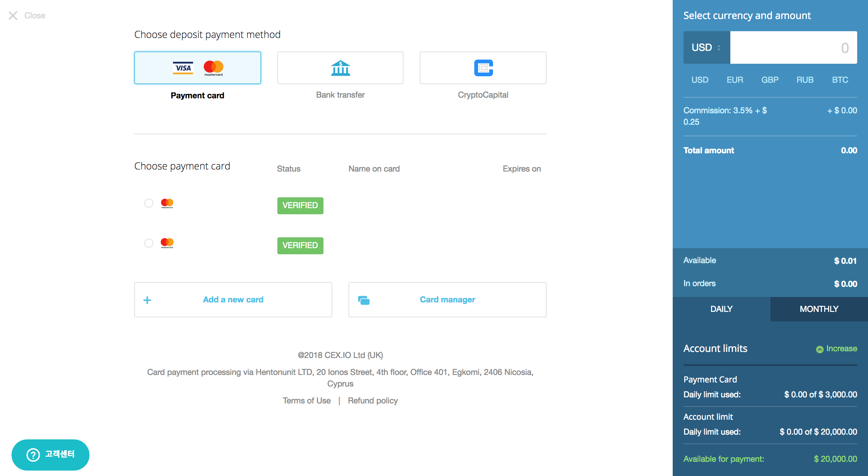Pick EUR currency shortcut

[x=735, y=80]
